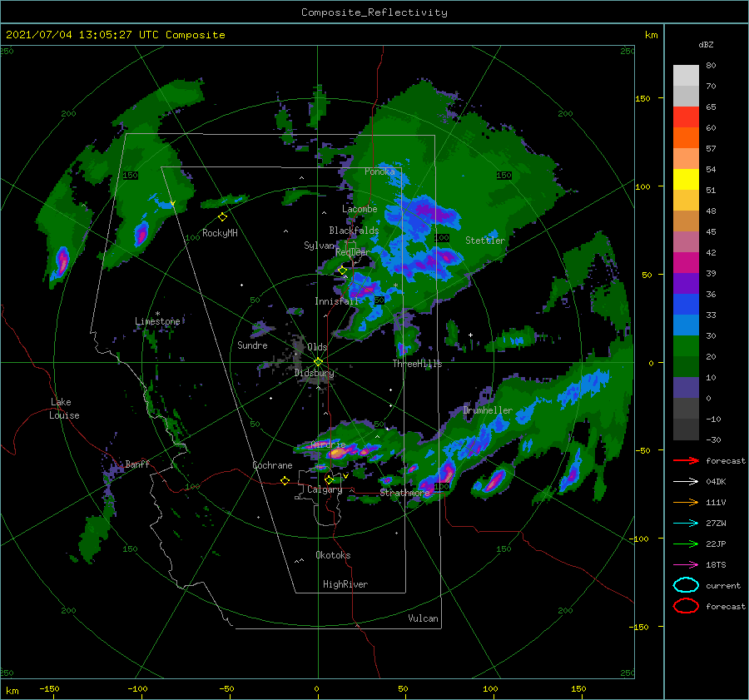Click the red forecast arrow in legend

click(686, 460)
